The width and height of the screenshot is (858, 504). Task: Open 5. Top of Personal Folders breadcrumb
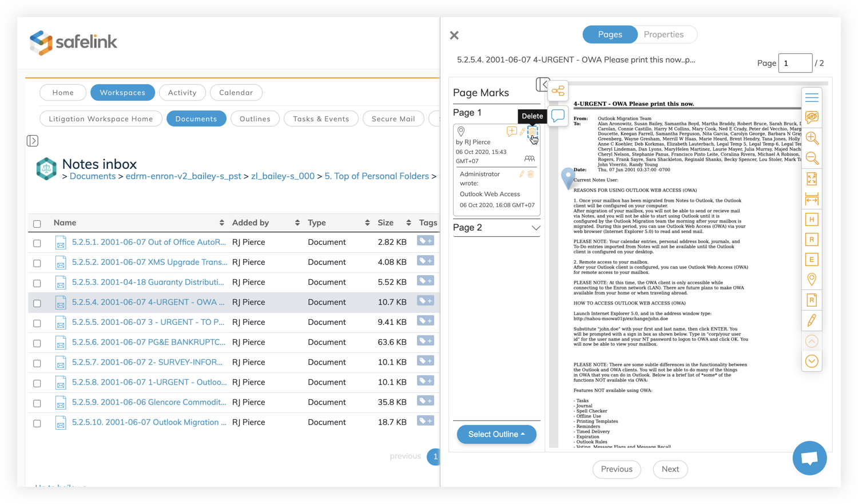[x=377, y=176]
